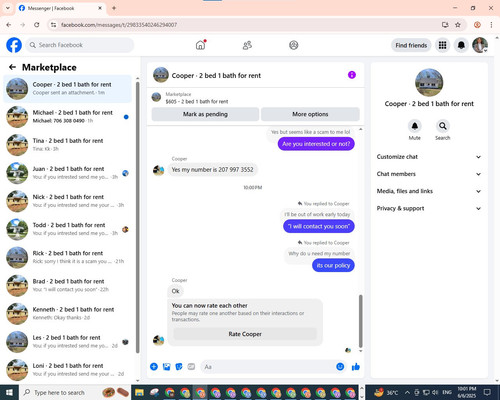Click the taskbar clock showing 10:01 PM
Viewport: 500px width, 400px height.
[467, 392]
